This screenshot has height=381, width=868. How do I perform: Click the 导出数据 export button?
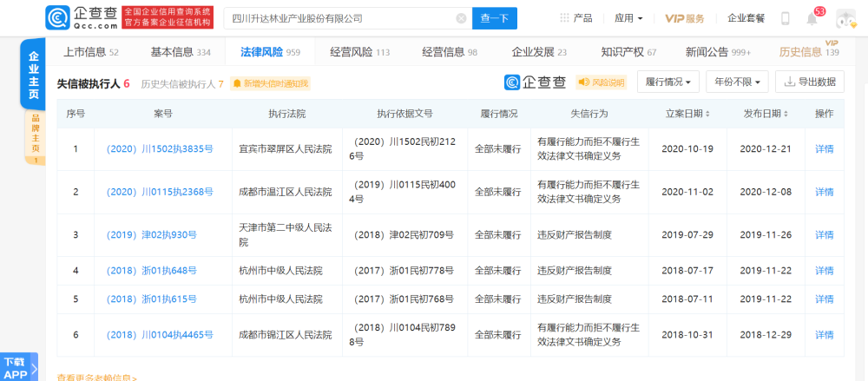click(810, 82)
